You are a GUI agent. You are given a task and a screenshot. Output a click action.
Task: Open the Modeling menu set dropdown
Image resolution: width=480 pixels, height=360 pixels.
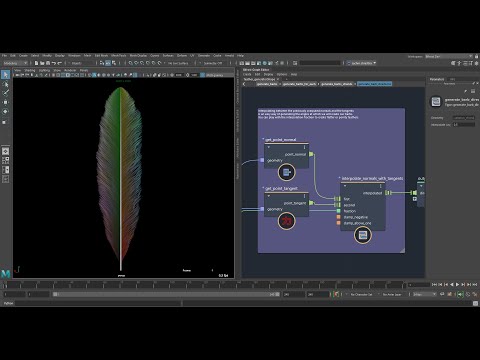click(15, 63)
